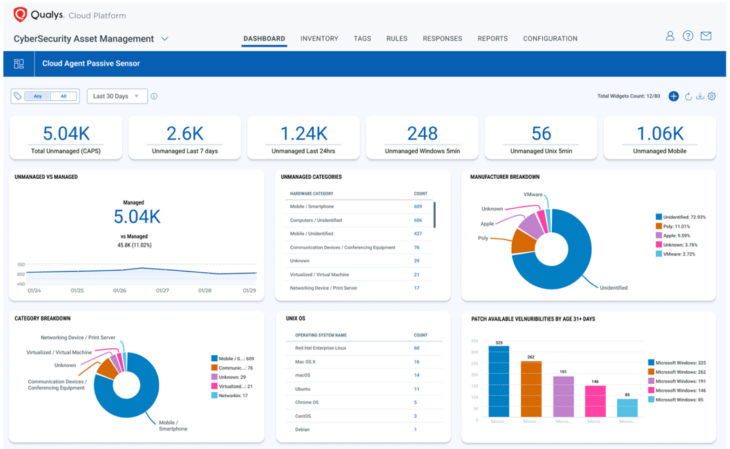This screenshot has width=730, height=449.
Task: Click the Mobile / S... 609 legend swatch
Action: click(x=214, y=359)
